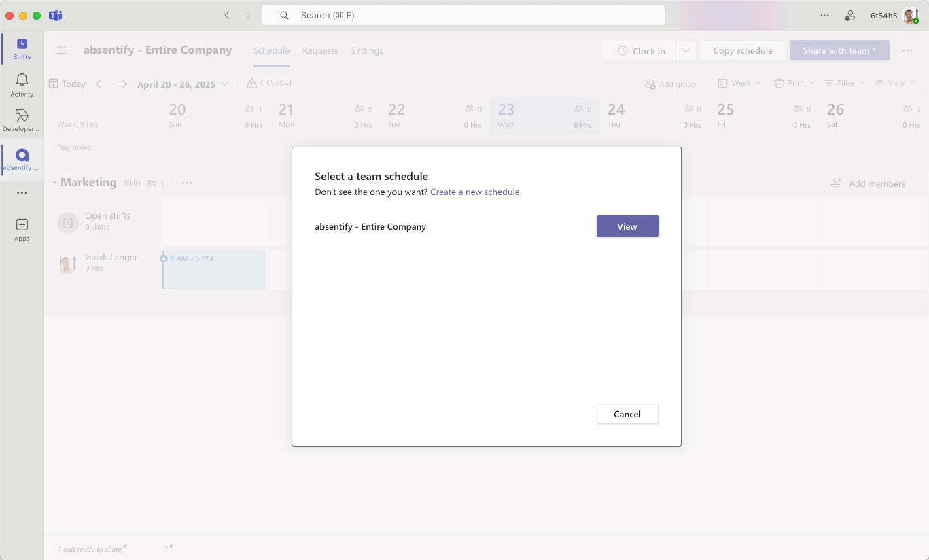Screen dimensions: 929x560
Task: Cancel the team schedule dialog
Action: 627,414
